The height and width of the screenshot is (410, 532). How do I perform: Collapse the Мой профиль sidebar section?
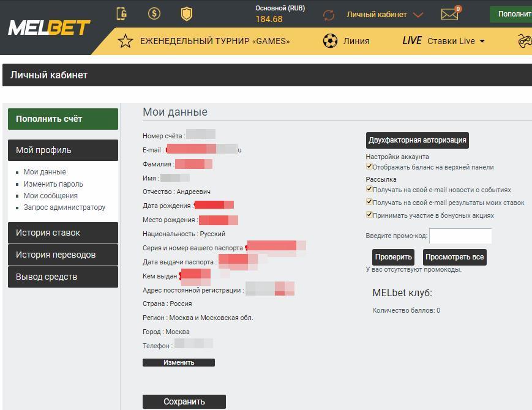click(x=62, y=150)
